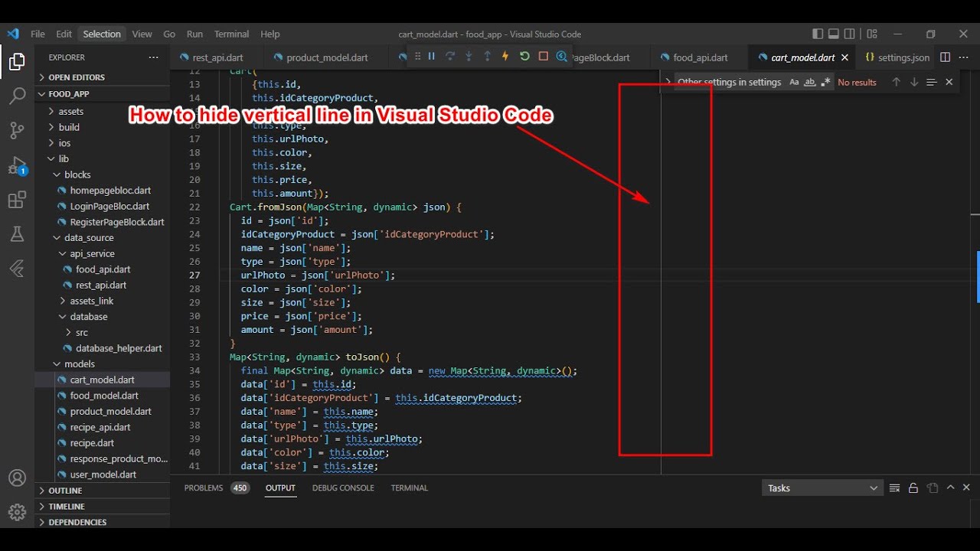This screenshot has height=551, width=980.
Task: Go to next find match
Action: coord(913,82)
